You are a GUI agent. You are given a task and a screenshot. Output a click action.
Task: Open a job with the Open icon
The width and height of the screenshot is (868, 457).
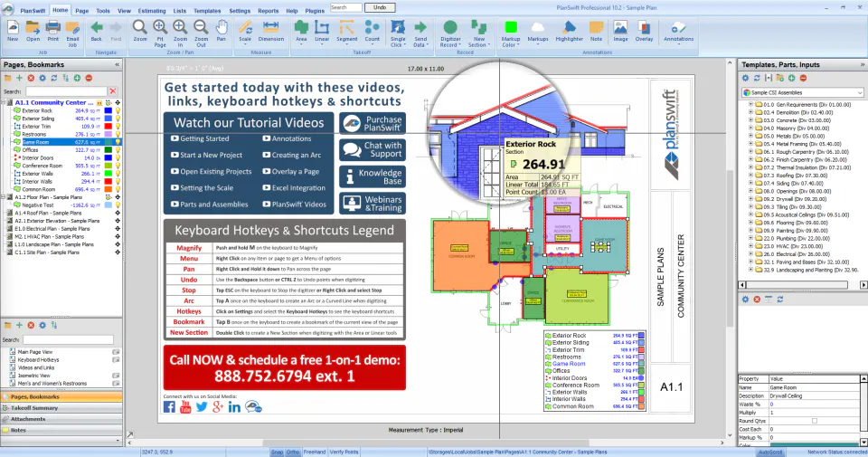tap(33, 31)
